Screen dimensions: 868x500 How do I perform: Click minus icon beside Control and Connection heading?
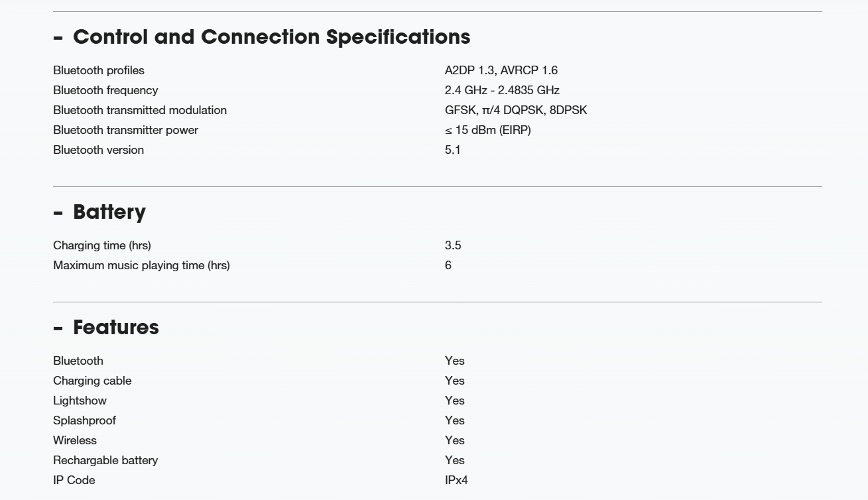58,38
